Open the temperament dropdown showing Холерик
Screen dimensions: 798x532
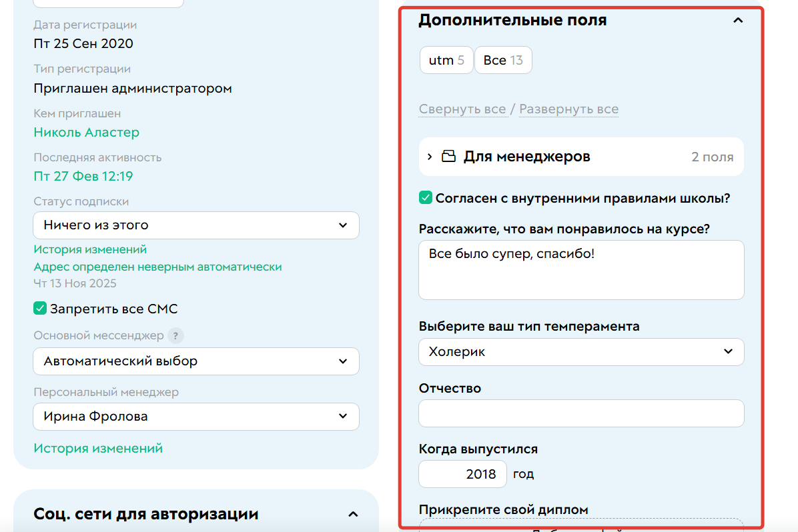(581, 352)
